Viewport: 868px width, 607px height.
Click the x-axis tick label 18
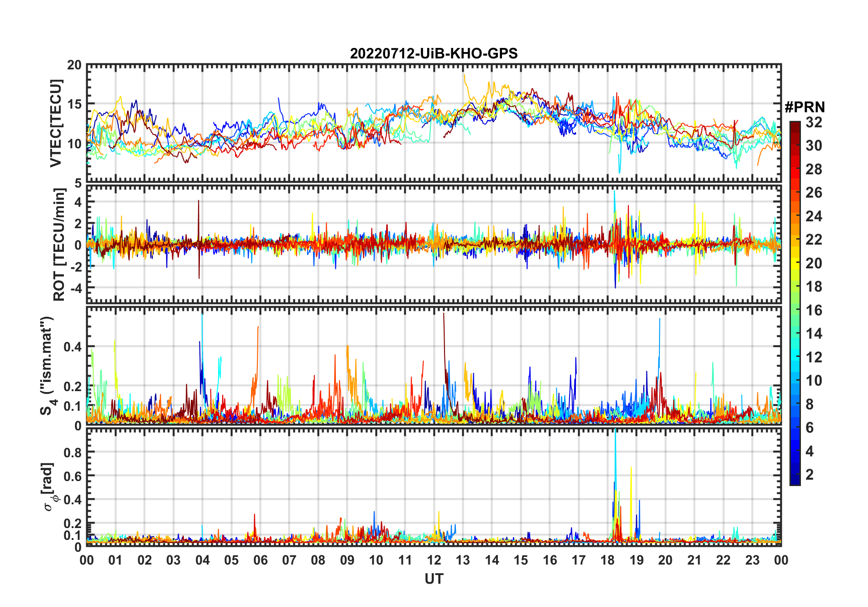607,560
